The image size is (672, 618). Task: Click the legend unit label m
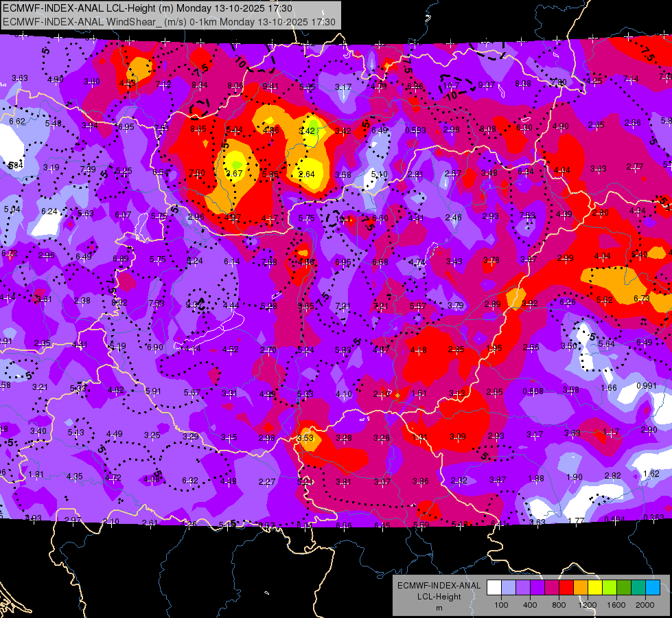pos(439,608)
